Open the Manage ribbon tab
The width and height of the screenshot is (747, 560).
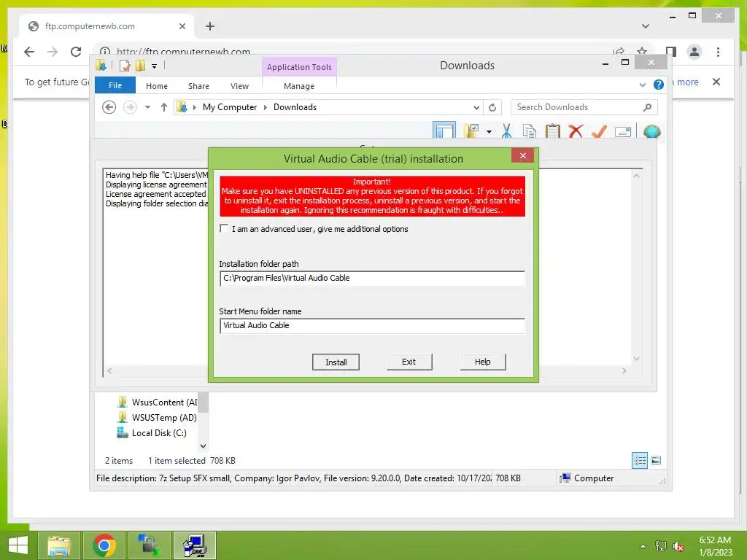298,86
